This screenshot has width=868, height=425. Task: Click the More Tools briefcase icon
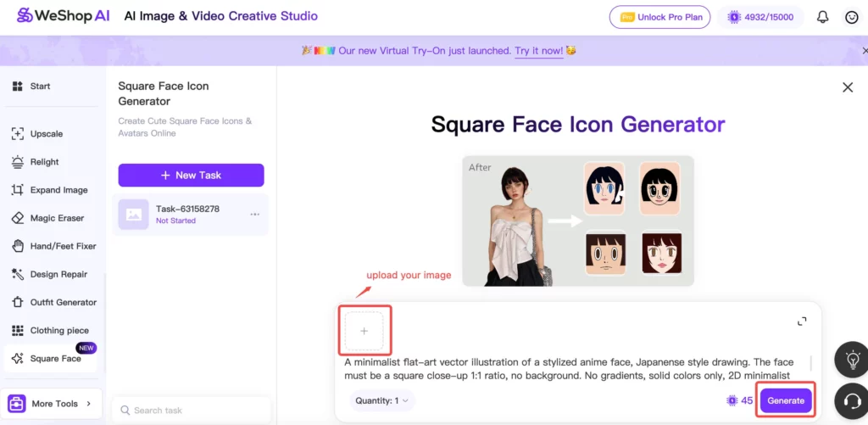click(16, 404)
